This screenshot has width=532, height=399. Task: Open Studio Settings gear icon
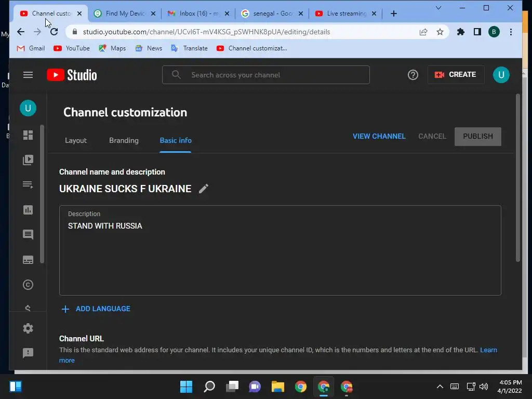click(x=28, y=328)
